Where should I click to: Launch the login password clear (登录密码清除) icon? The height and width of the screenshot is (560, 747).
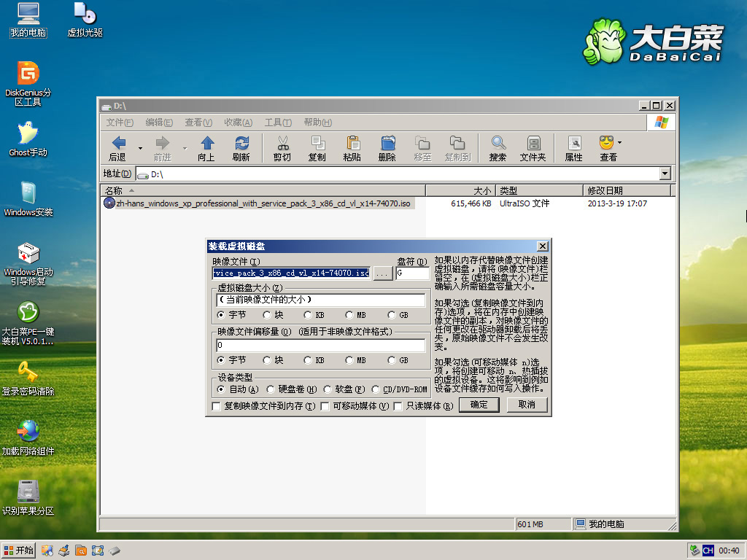pyautogui.click(x=28, y=373)
